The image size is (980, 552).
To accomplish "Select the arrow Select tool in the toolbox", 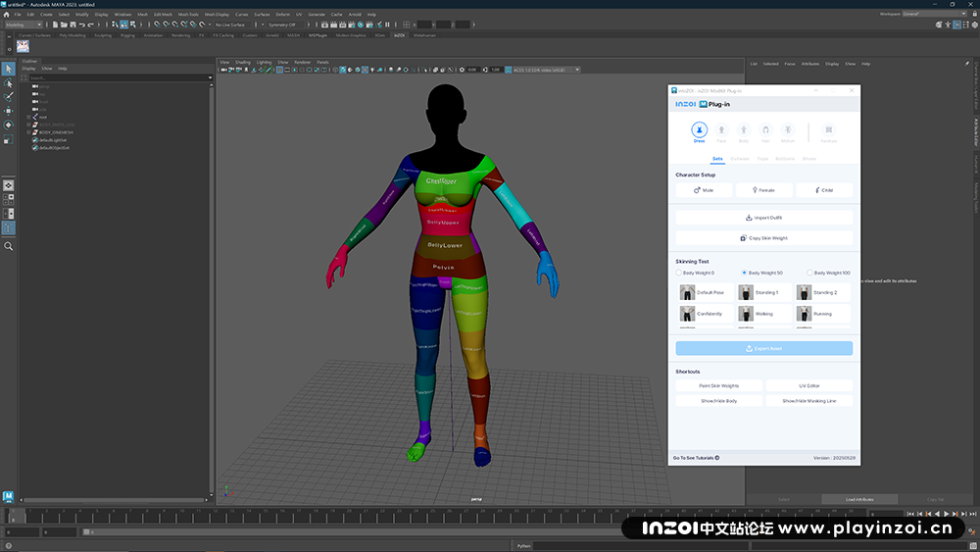I will point(8,69).
